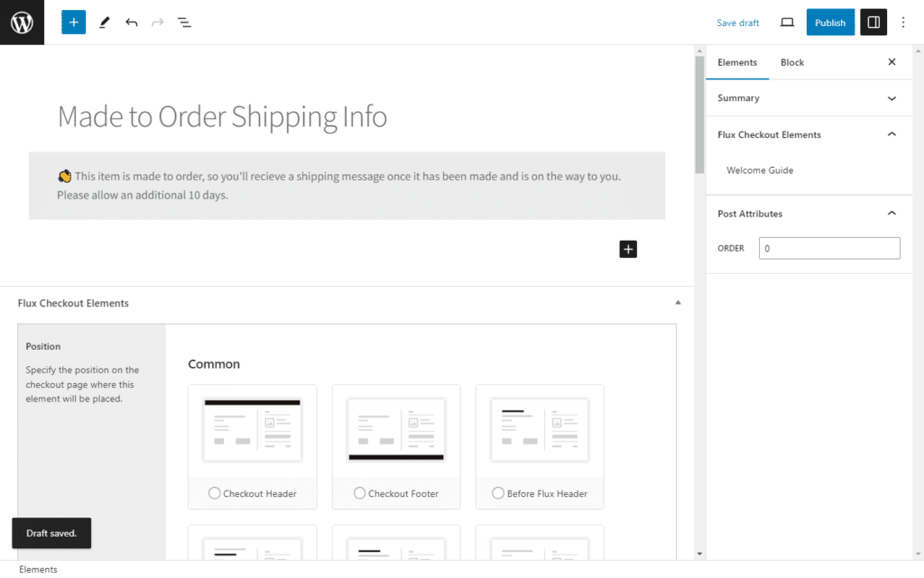Open the Document Overview list
The width and height of the screenshot is (924, 578).
click(184, 22)
